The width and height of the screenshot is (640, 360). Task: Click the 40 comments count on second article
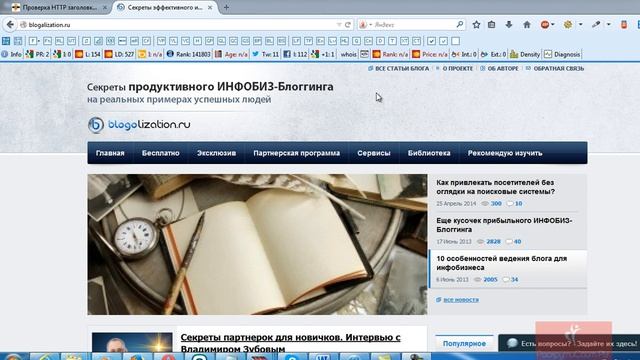(517, 242)
